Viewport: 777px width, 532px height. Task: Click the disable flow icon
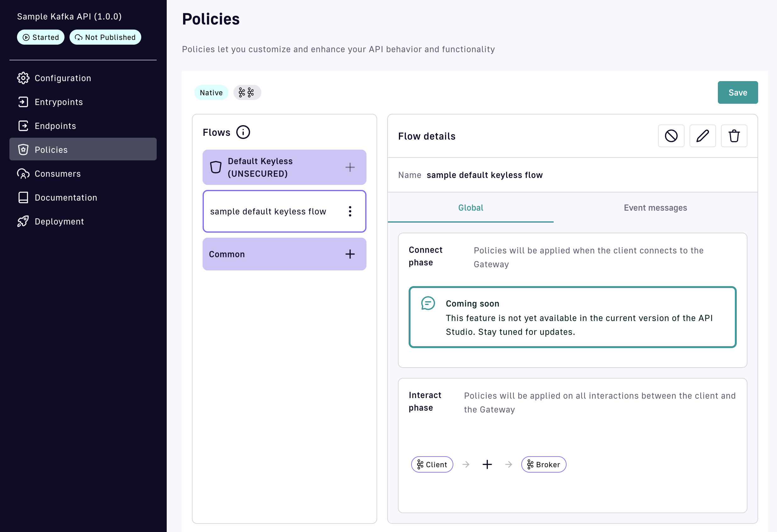click(x=671, y=136)
